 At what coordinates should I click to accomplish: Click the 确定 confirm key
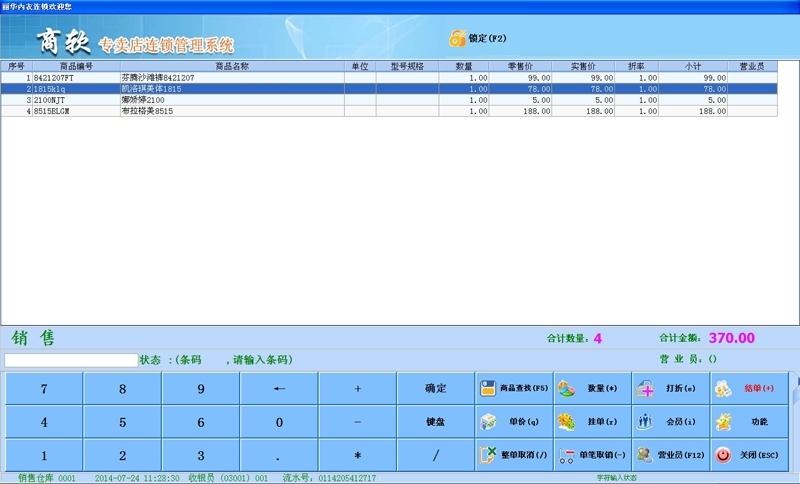[x=436, y=389]
